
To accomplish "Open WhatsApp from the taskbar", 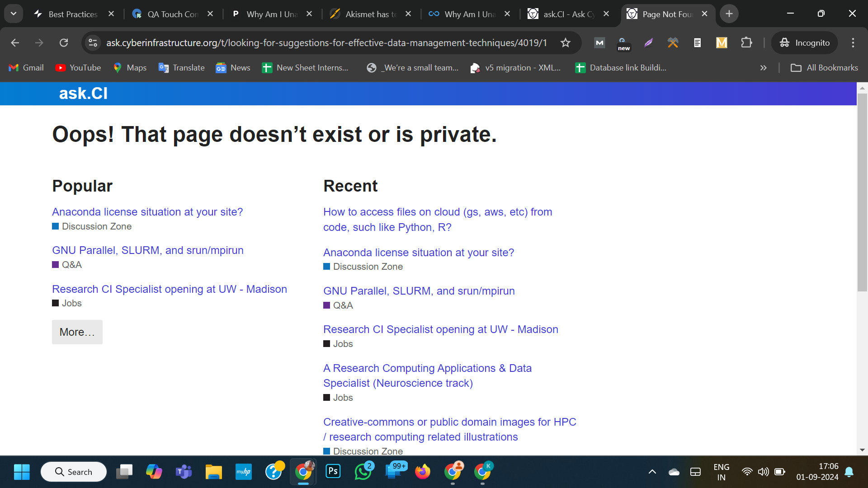I will click(363, 472).
